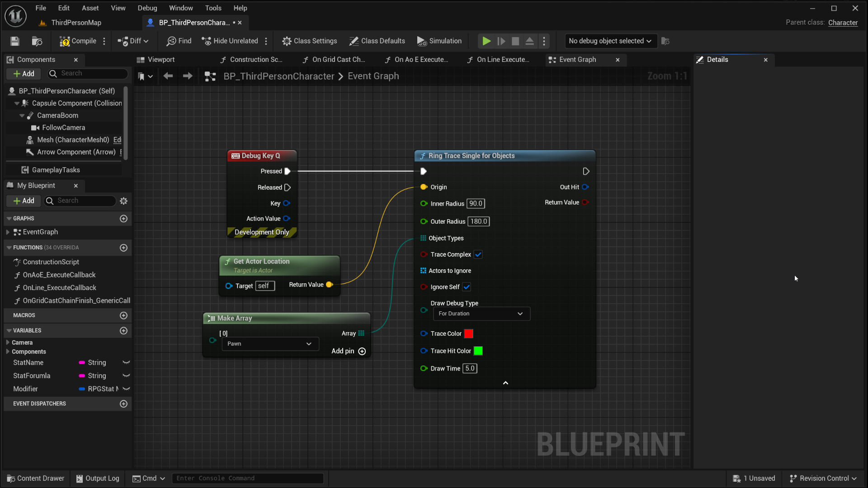This screenshot has height=488, width=868.
Task: Browse to asset in Content Browser
Action: click(x=37, y=41)
